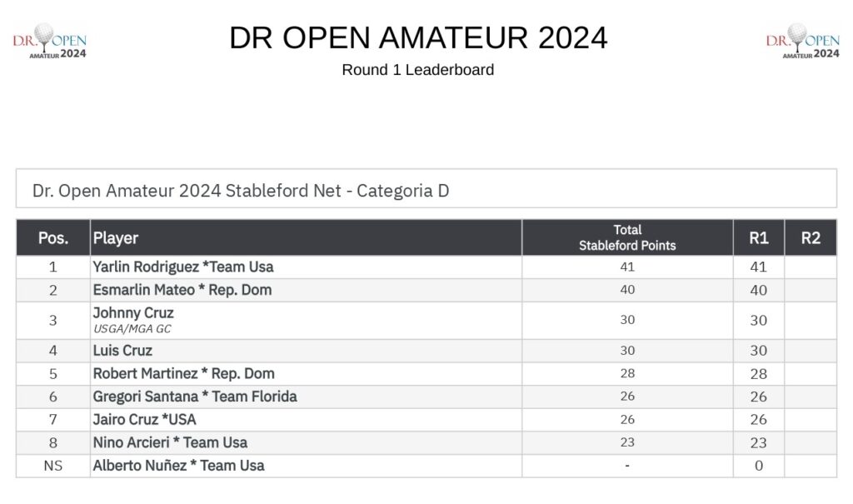Click the DR Open logo at top right
Viewport: 853px width, 504px height.
pyautogui.click(x=802, y=41)
